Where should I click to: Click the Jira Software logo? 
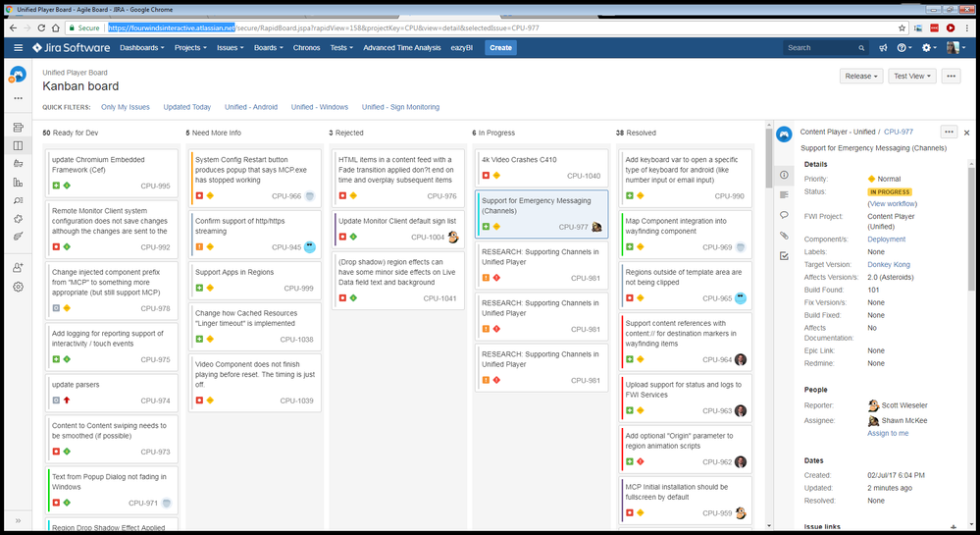[x=72, y=47]
